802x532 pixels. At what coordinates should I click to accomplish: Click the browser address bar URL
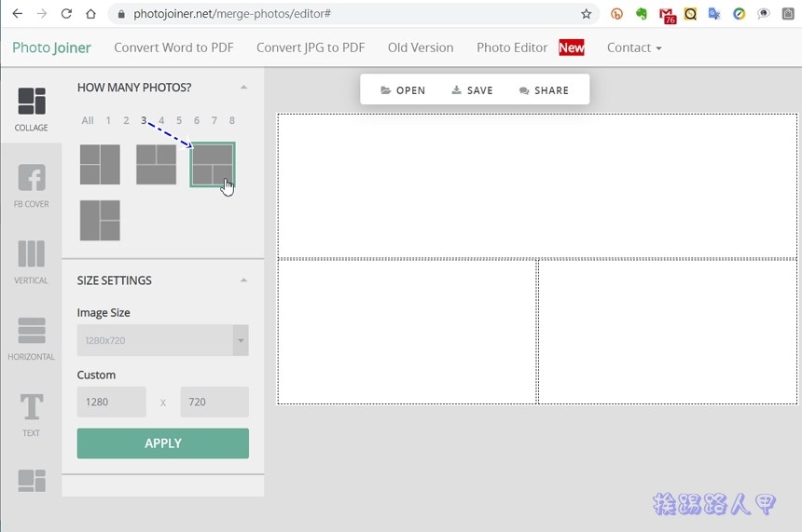(232, 14)
